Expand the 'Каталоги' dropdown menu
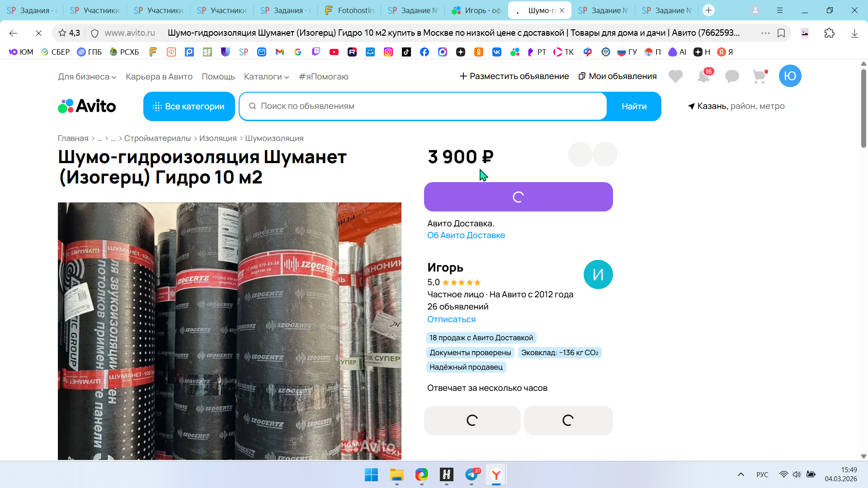This screenshot has width=868, height=488. (x=266, y=77)
